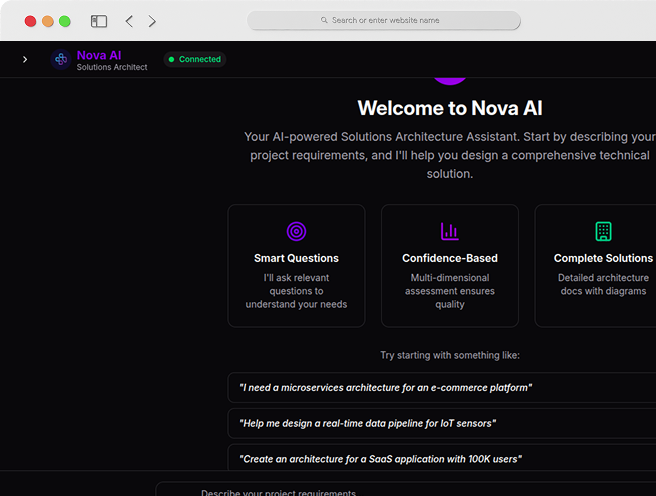Click 'Detailed architecture docs with diagrams' text
Viewport: 656px width, 496px height.
[603, 284]
